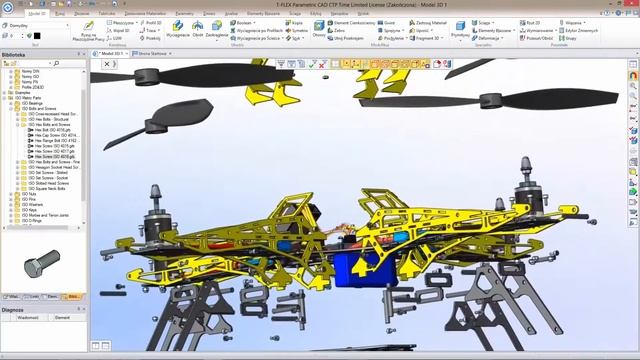640x360 pixels.
Task: Click Rysuj na Płaszczyźnie Pracy icon
Action: (88, 31)
